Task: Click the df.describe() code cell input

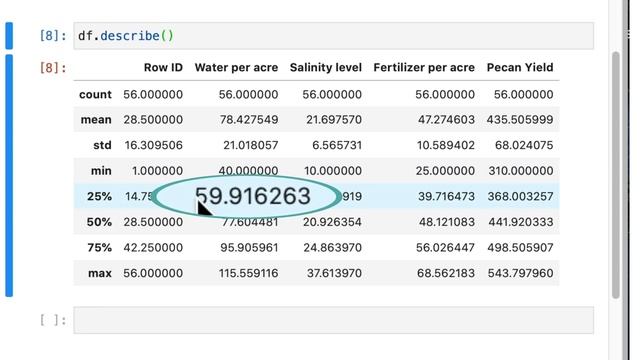Action: point(333,36)
